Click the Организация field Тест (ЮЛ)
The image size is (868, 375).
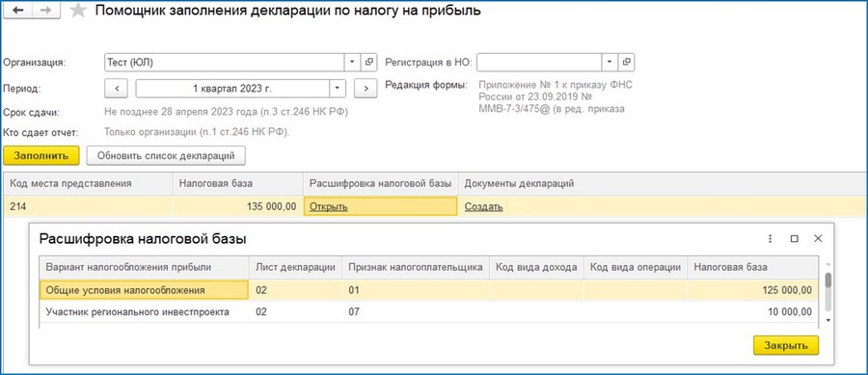tap(224, 63)
